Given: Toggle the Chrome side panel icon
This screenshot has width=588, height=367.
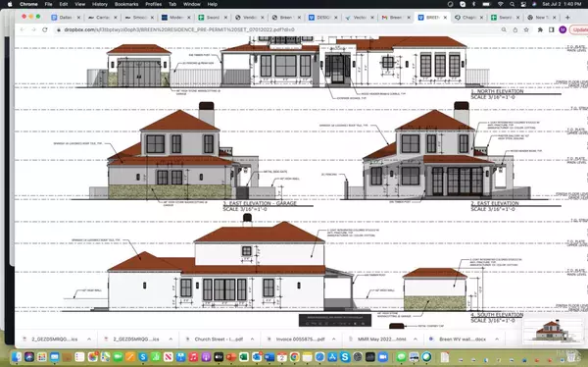Looking at the screenshot, I should pos(551,29).
